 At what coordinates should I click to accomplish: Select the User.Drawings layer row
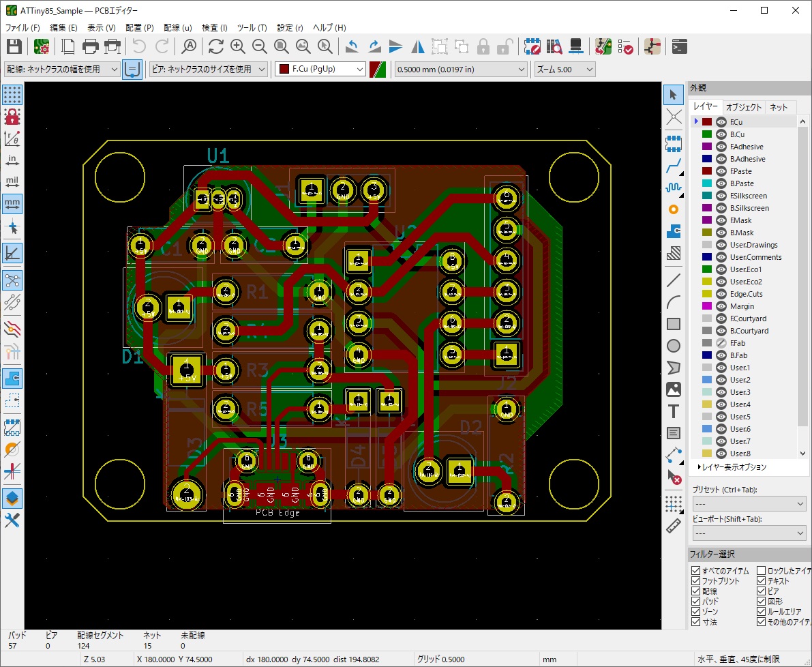(x=745, y=245)
